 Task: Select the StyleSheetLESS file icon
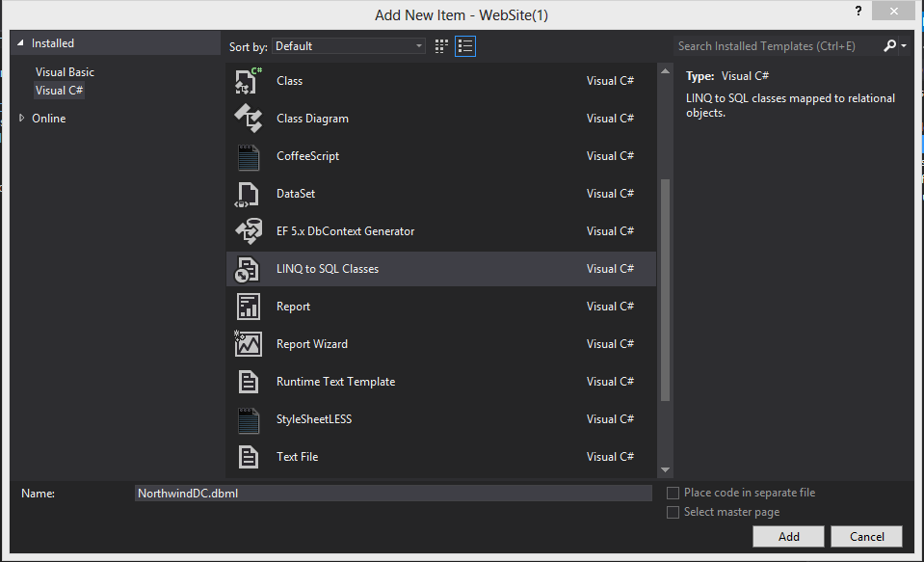[x=248, y=419]
